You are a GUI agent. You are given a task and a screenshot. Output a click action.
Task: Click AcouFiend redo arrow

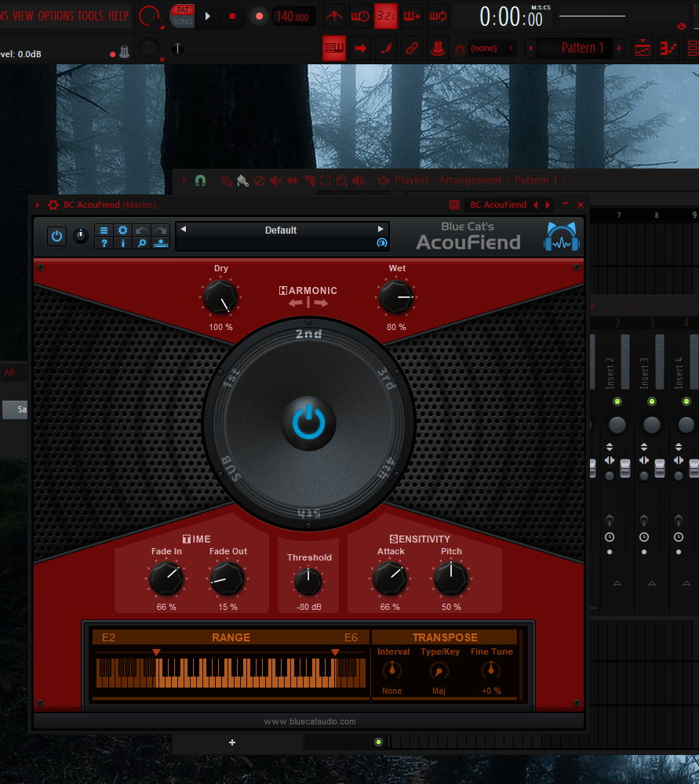tap(161, 230)
